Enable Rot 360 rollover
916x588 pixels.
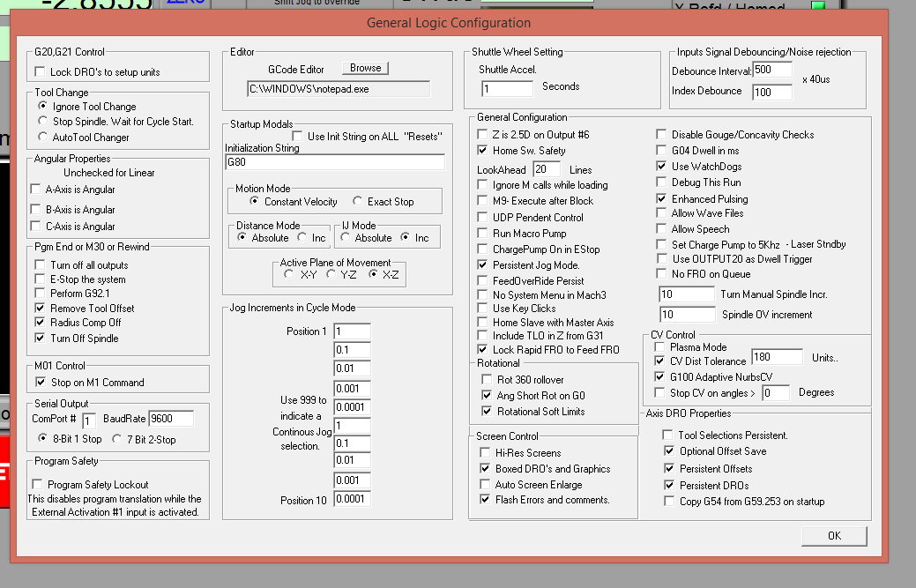[x=487, y=380]
